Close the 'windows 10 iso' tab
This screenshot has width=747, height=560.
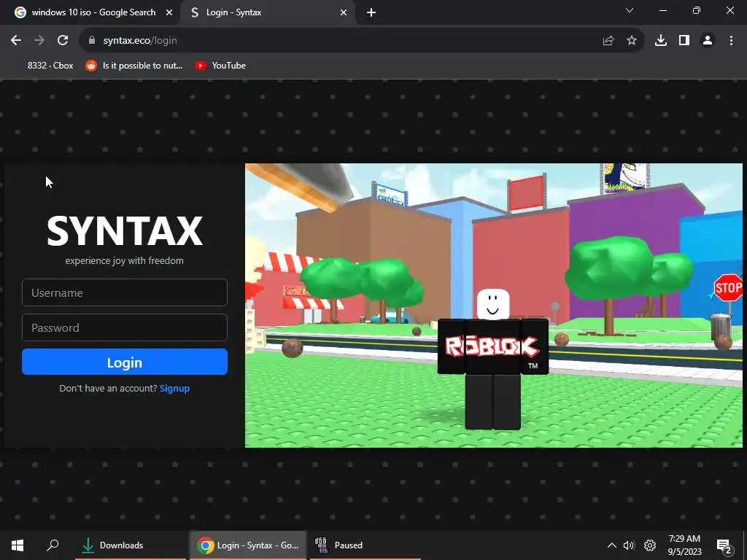click(x=169, y=13)
